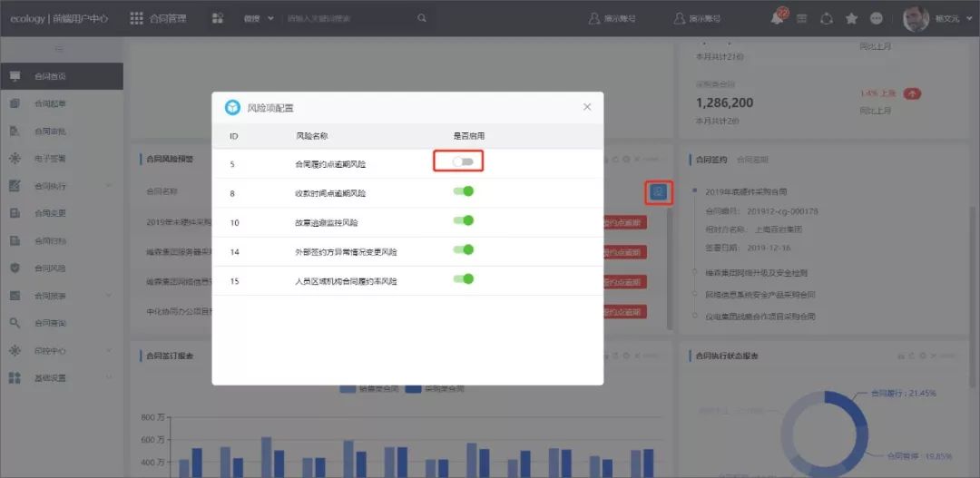Click the 合同管理 header title
Screen dimensions: 980x478
tap(168, 19)
